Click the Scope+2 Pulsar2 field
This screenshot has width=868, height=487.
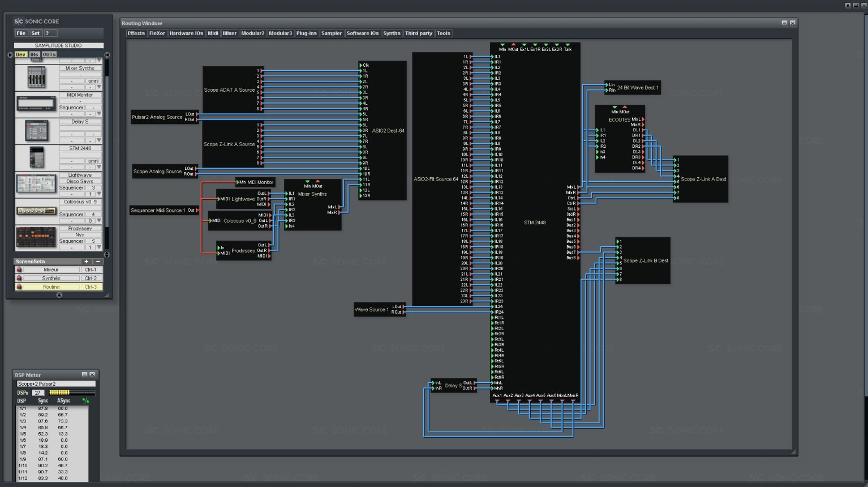click(x=56, y=384)
